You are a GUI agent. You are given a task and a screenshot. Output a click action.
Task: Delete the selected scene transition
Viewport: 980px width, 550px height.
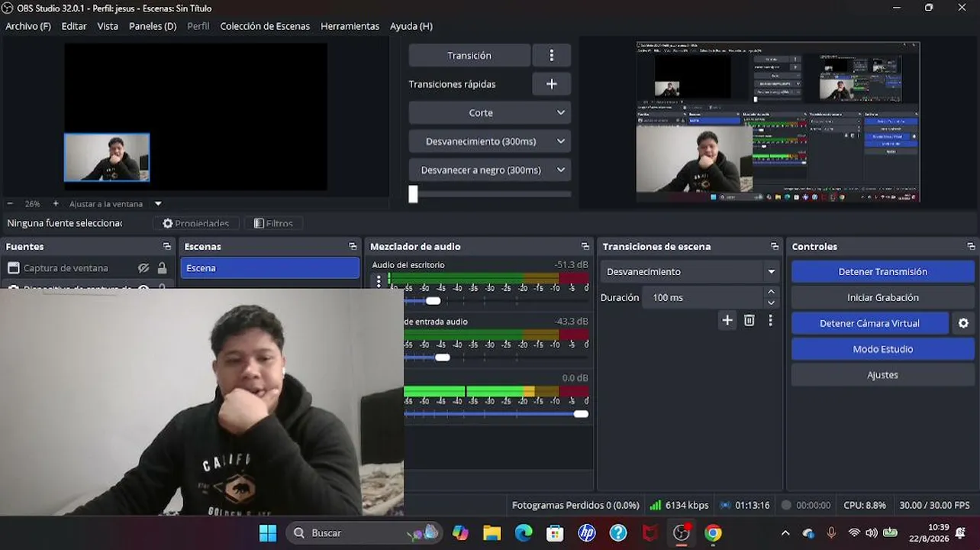pos(750,321)
